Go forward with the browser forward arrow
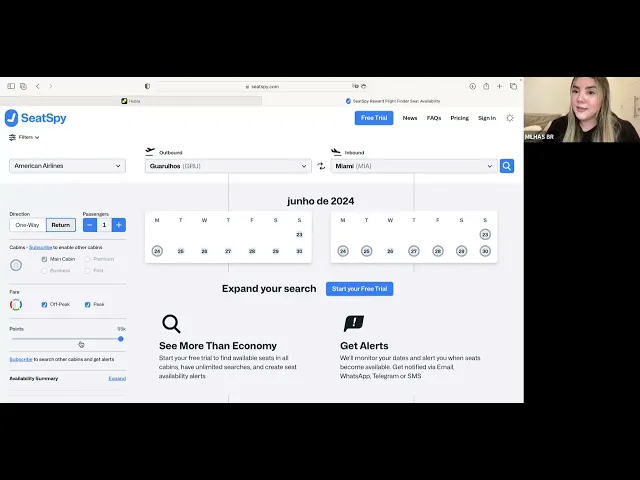The width and height of the screenshot is (640, 480). coord(51,86)
